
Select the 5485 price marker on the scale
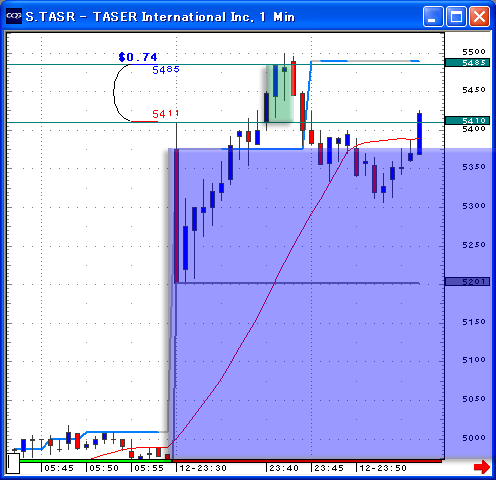coord(467,63)
